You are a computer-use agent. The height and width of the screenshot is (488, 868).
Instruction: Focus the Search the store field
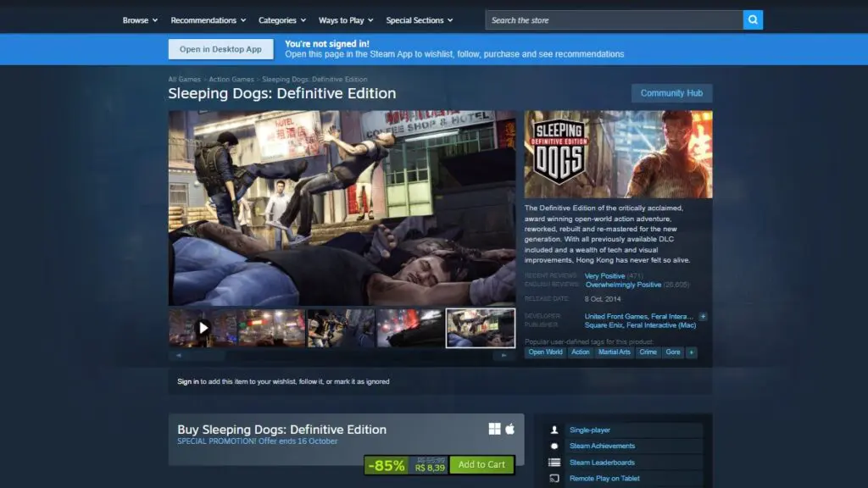pyautogui.click(x=614, y=20)
